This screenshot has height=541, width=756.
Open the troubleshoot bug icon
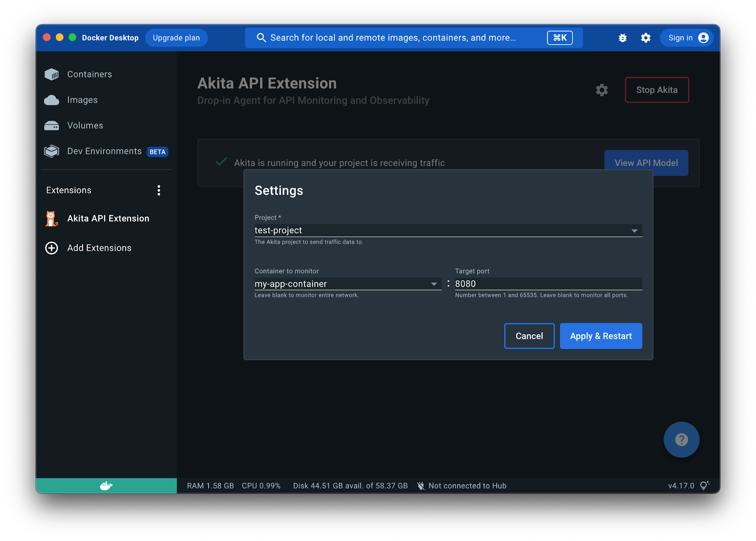point(623,38)
